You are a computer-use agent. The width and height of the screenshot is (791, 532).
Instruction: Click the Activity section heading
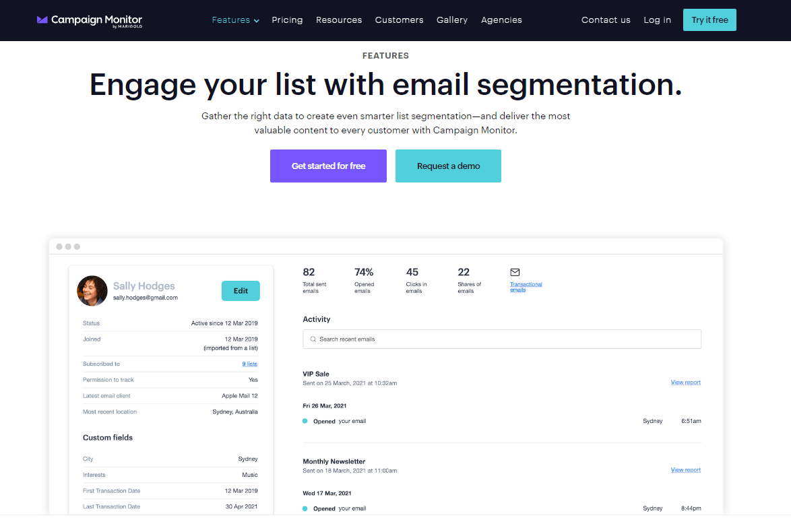coord(316,319)
